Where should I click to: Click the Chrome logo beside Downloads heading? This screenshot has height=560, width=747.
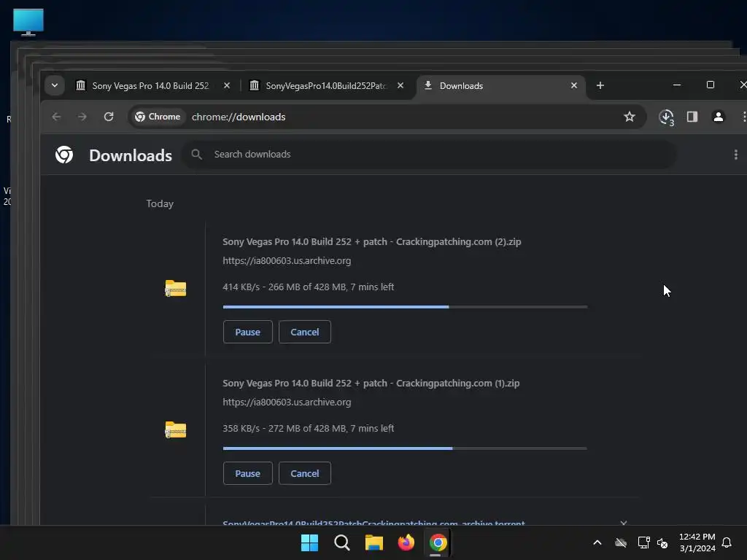pyautogui.click(x=64, y=155)
